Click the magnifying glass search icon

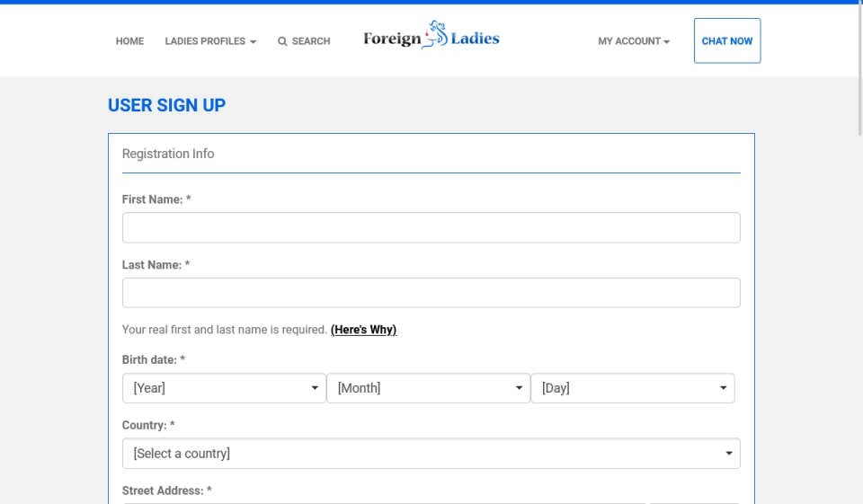click(x=282, y=41)
